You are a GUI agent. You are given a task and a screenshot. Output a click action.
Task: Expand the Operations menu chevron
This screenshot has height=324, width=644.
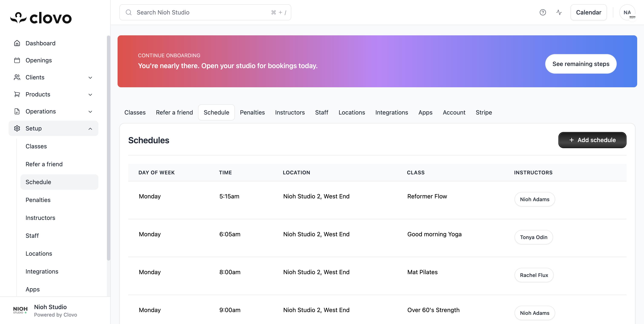[x=90, y=111]
